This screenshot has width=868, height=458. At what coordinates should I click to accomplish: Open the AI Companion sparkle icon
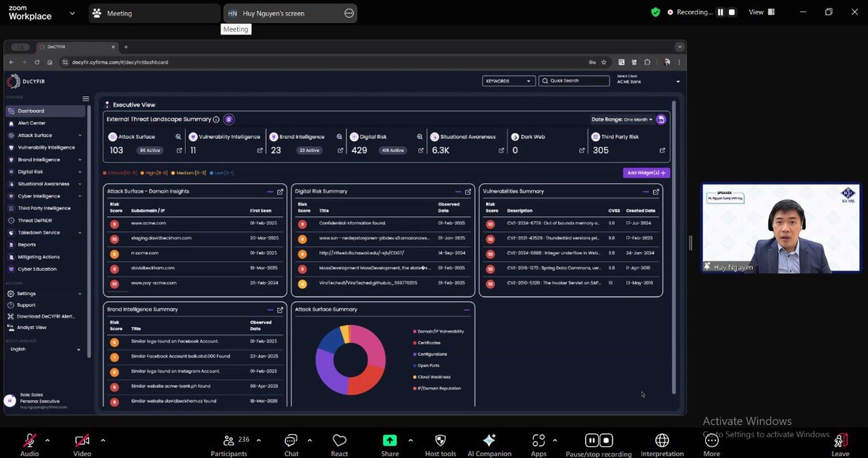[489, 441]
